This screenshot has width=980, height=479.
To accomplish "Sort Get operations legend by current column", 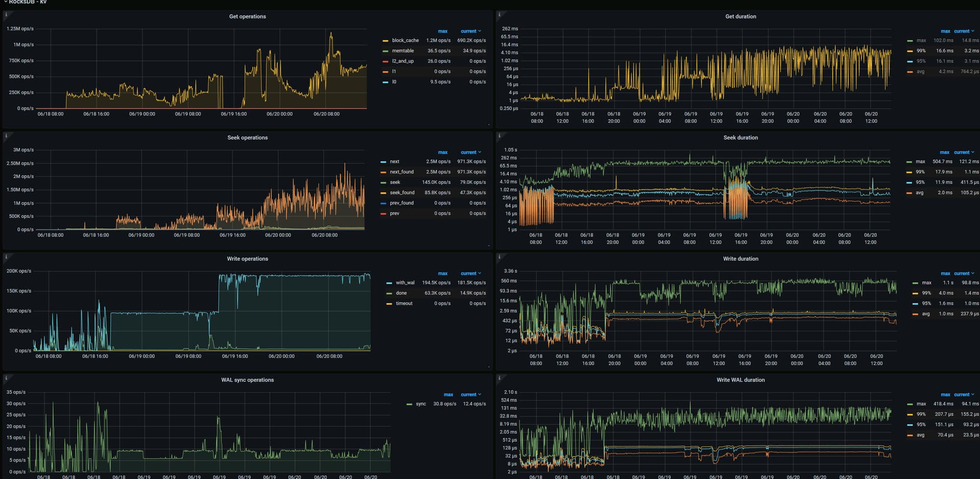I will 470,31.
